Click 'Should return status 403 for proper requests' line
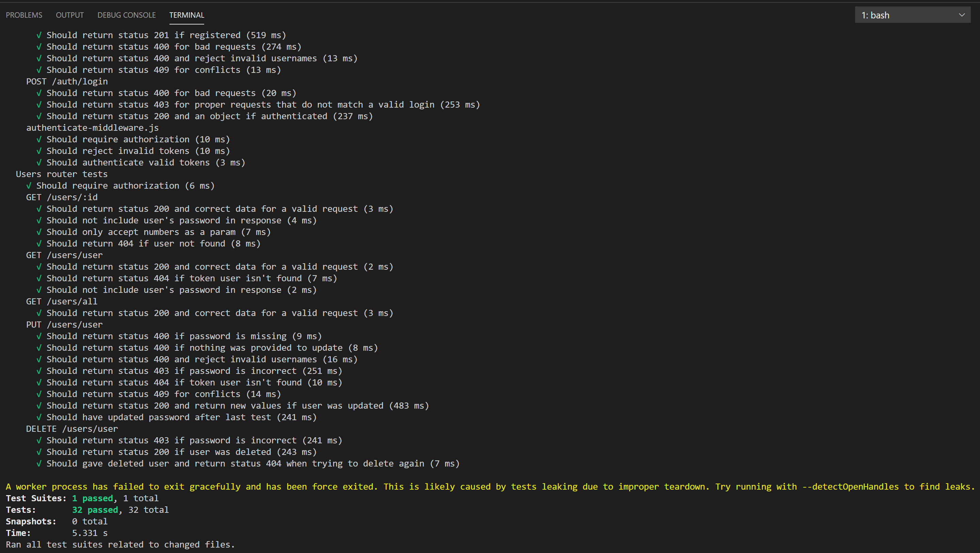The height and width of the screenshot is (553, 980). pos(258,105)
